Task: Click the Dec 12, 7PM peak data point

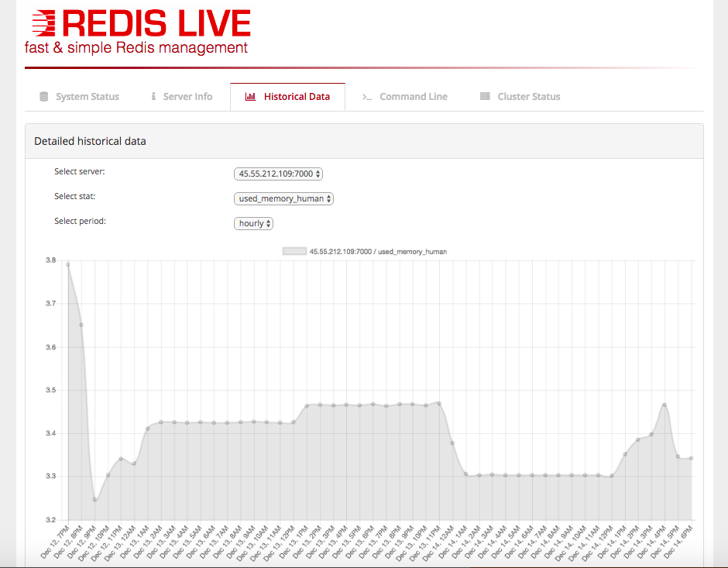Action: click(x=68, y=265)
